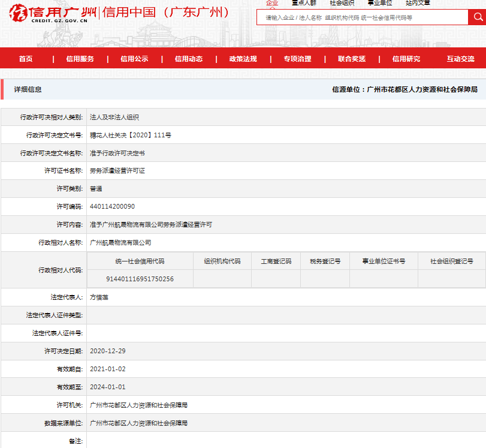Open the 信用服务 navigation menu
This screenshot has width=486, height=448.
80,59
